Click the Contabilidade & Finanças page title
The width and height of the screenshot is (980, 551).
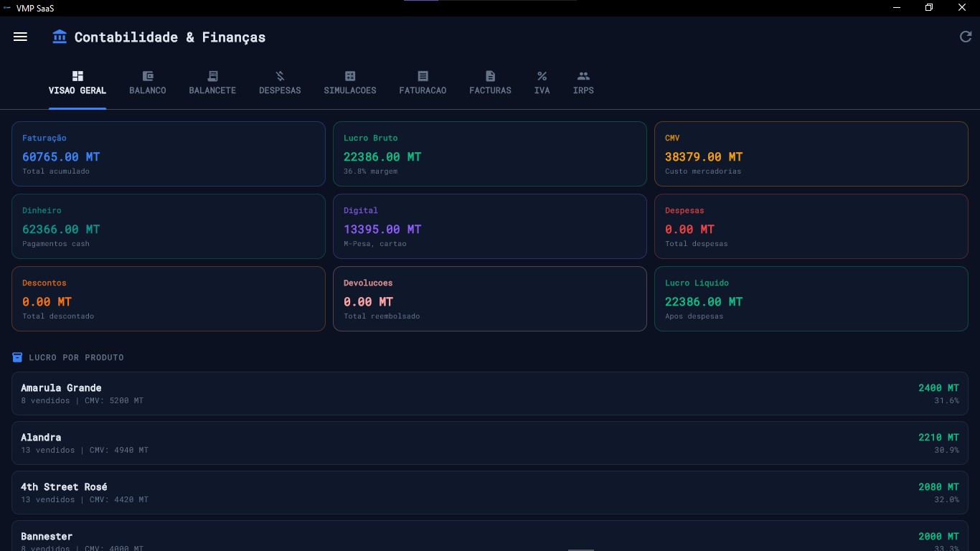pyautogui.click(x=170, y=37)
